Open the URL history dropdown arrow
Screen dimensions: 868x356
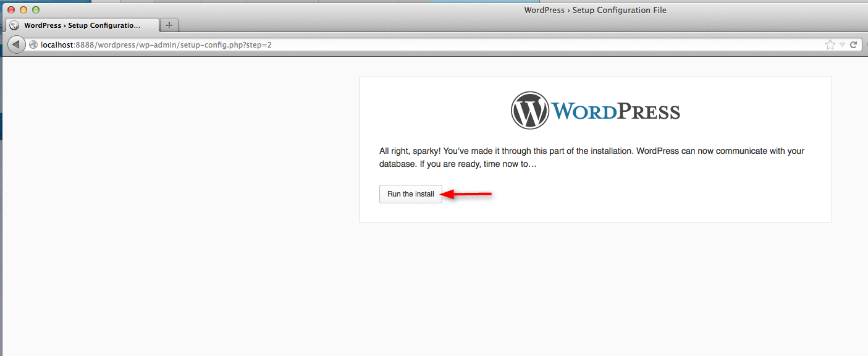(842, 45)
